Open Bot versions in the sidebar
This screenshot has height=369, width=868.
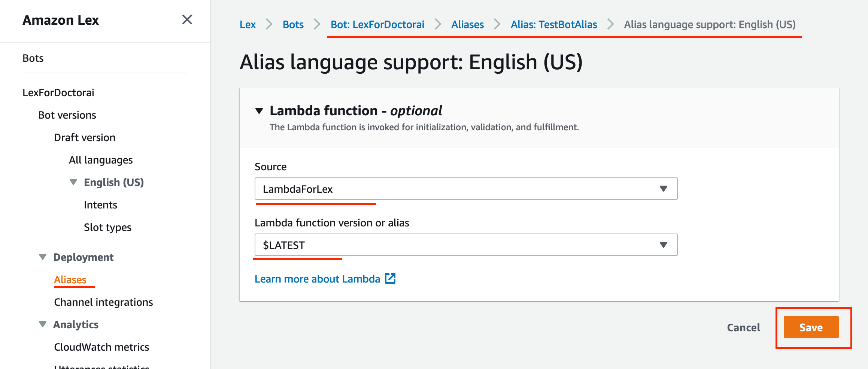click(x=67, y=115)
